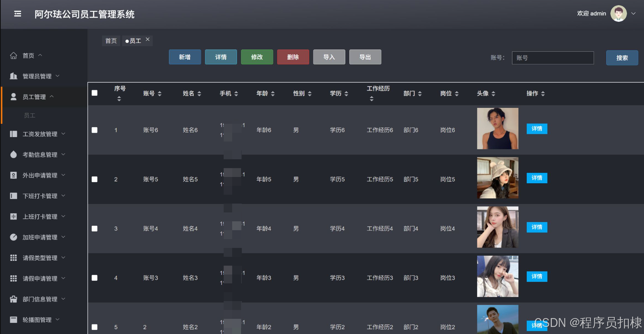Image resolution: width=644 pixels, height=334 pixels.
Task: Expand 外出申请管理 menu chevron
Action: tap(63, 175)
